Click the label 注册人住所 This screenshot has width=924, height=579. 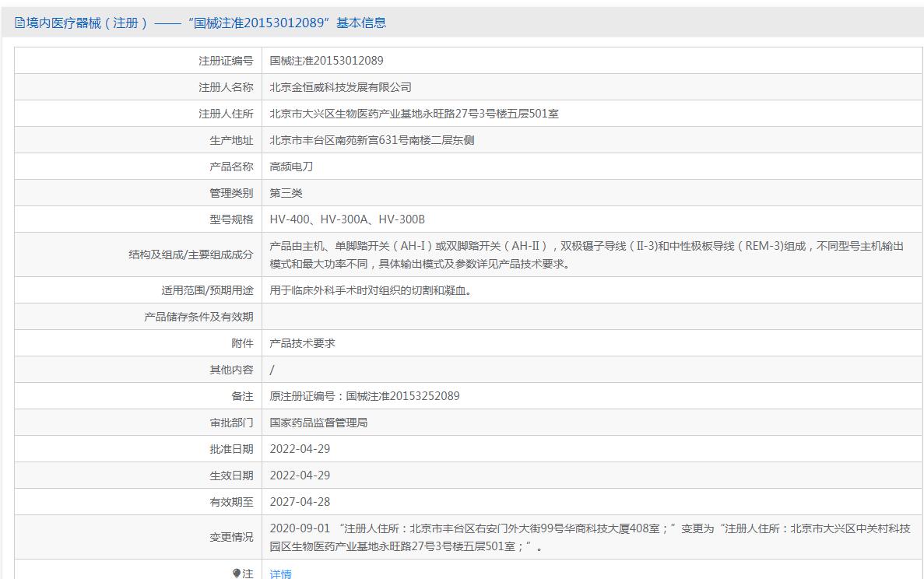pyautogui.click(x=226, y=114)
